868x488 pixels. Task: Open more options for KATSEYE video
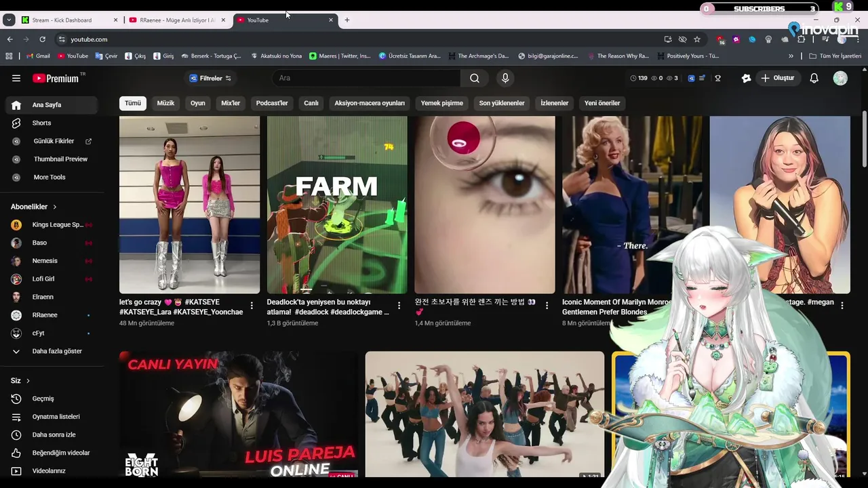click(x=252, y=306)
